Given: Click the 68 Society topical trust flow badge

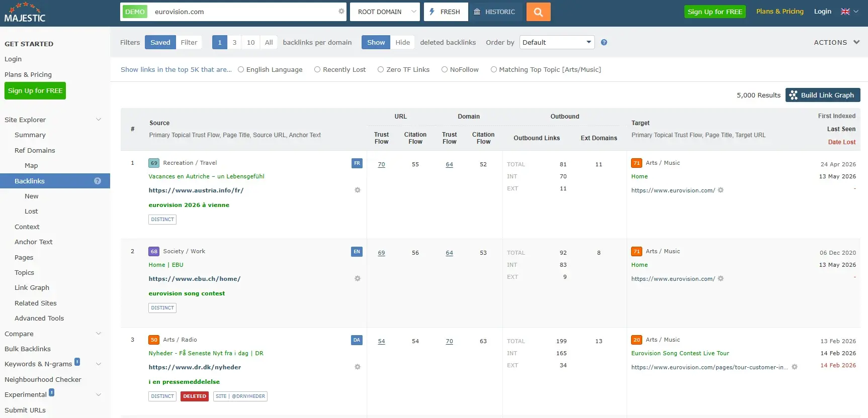Looking at the screenshot, I should [154, 251].
